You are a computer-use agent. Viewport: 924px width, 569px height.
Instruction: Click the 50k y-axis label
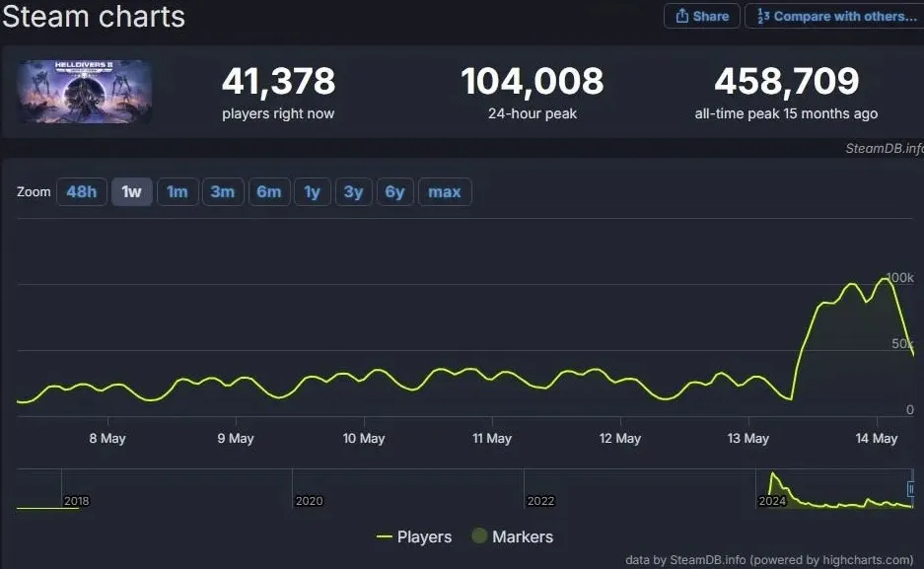click(x=902, y=343)
